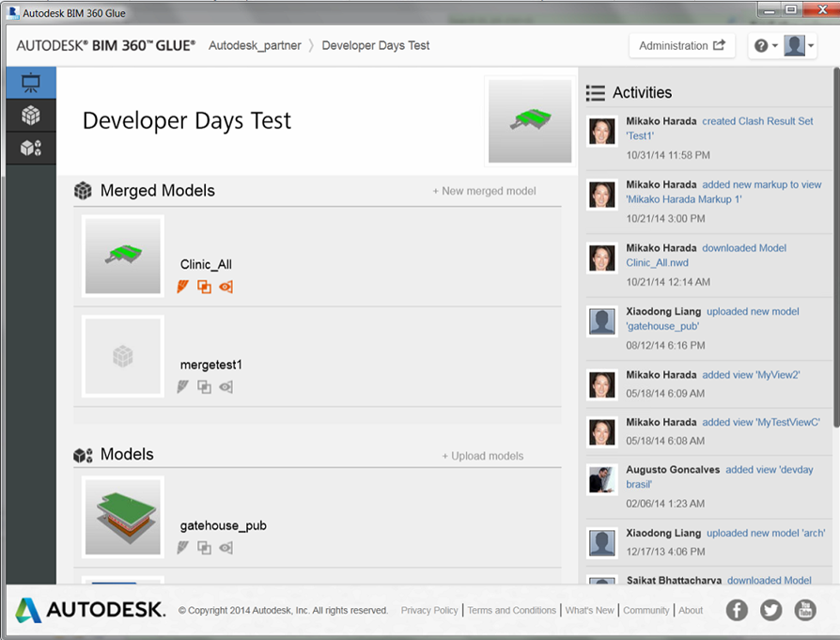This screenshot has height=640, width=840.
Task: Select the Models cube icon in sidebar
Action: [x=30, y=115]
